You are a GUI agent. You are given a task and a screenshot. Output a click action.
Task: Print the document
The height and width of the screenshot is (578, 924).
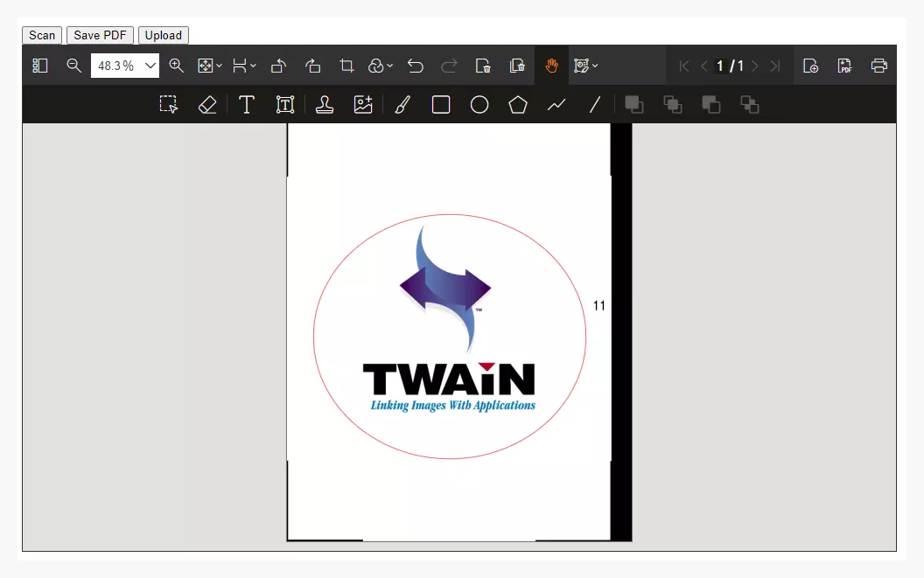tap(879, 66)
